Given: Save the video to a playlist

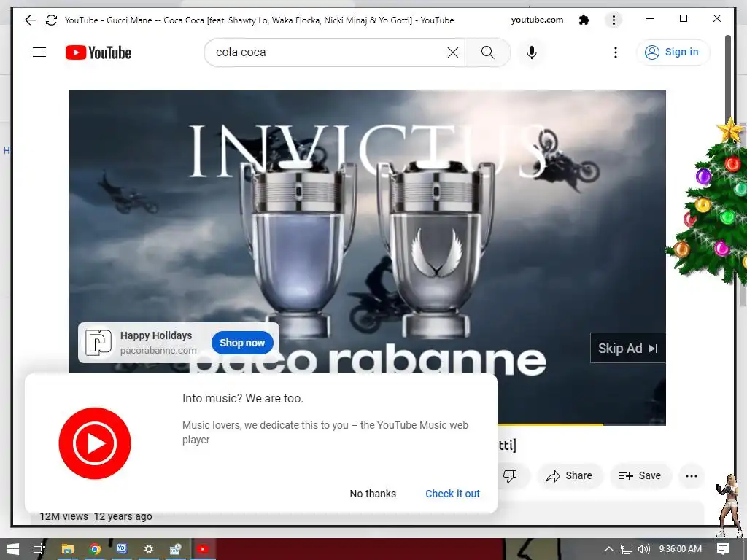Looking at the screenshot, I should pos(640,475).
